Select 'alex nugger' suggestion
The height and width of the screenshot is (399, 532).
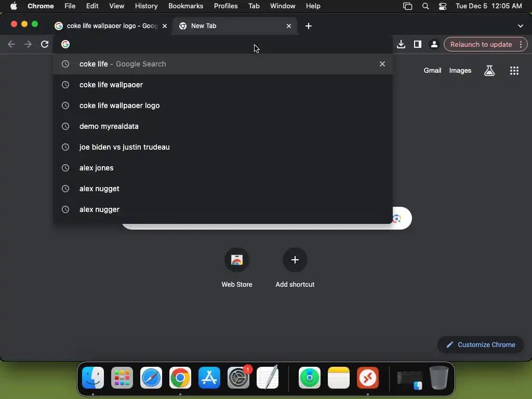point(223,209)
